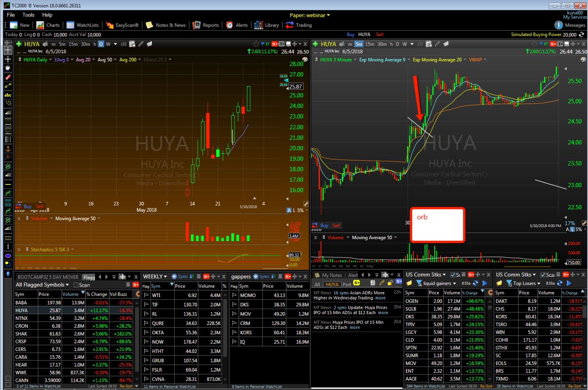This screenshot has width=588, height=390.
Task: Toggle the flag for MOMO row
Action: pos(234,295)
